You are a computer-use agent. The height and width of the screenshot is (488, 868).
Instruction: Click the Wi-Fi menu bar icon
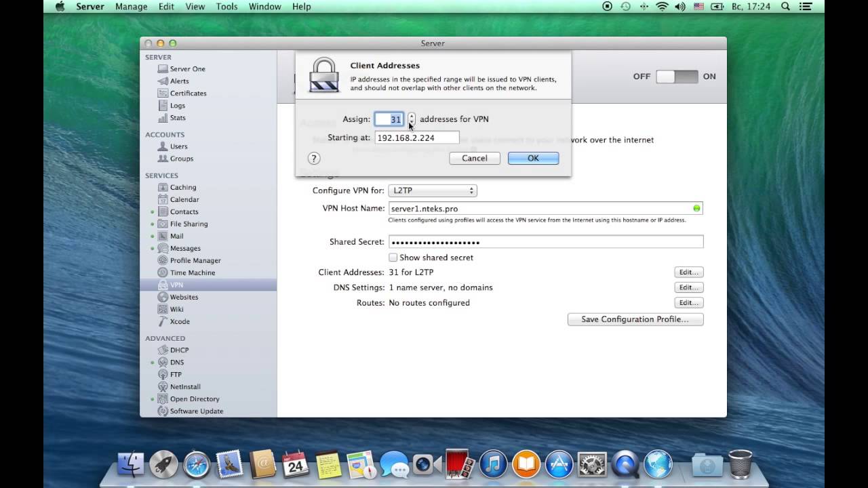point(662,7)
